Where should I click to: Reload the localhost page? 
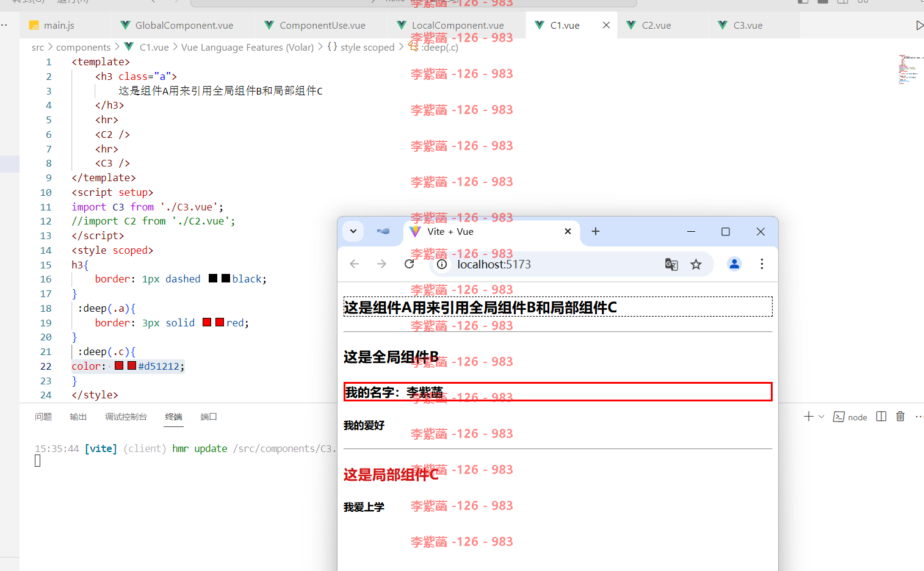[410, 264]
